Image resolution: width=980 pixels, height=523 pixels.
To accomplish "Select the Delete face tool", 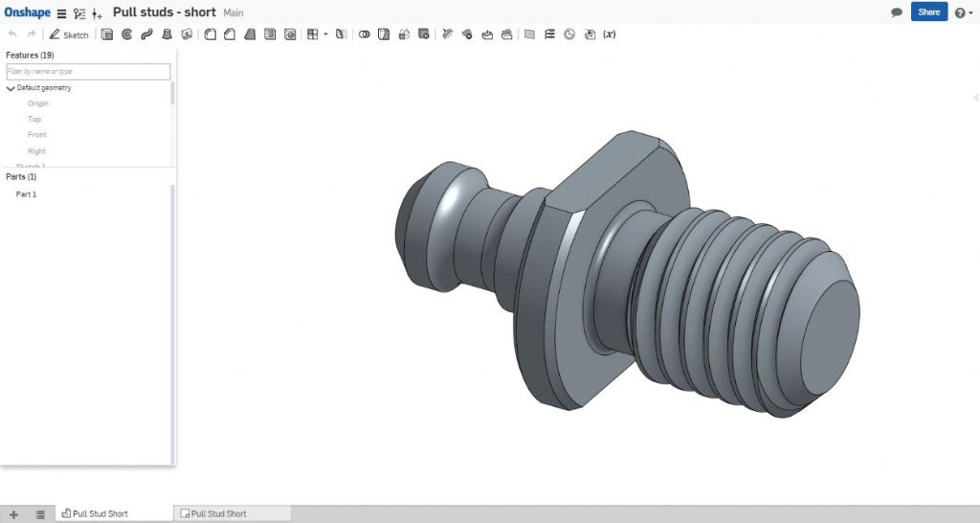I will click(x=467, y=34).
